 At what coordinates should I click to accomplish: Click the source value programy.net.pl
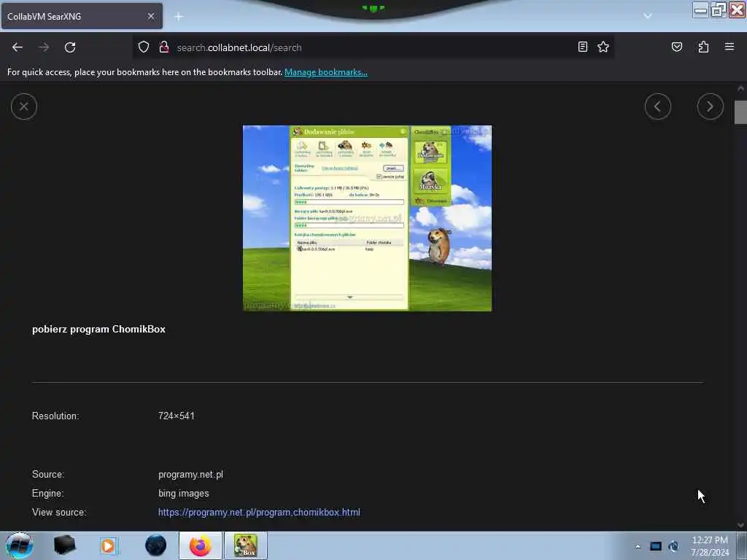(x=190, y=474)
